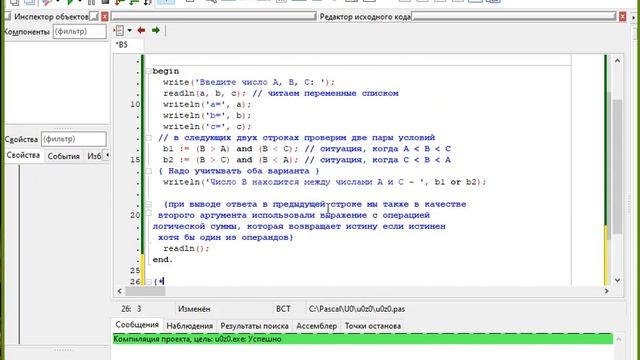Click gutter line number 15
This screenshot has height=360, width=640.
tap(135, 160)
